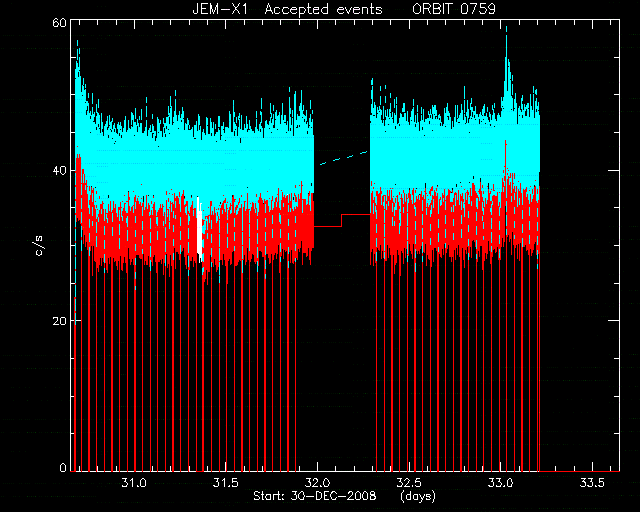Click the 0 y-axis tick label

(x=63, y=467)
